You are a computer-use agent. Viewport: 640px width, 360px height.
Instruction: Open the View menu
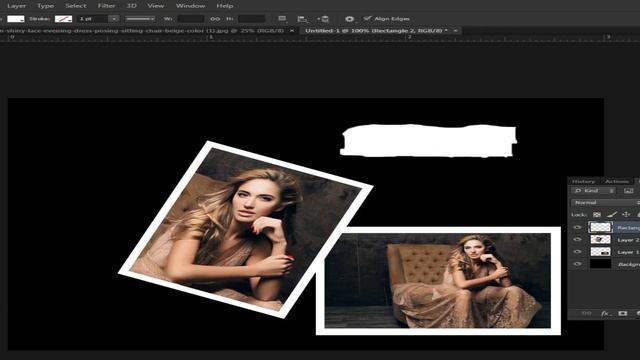point(156,6)
